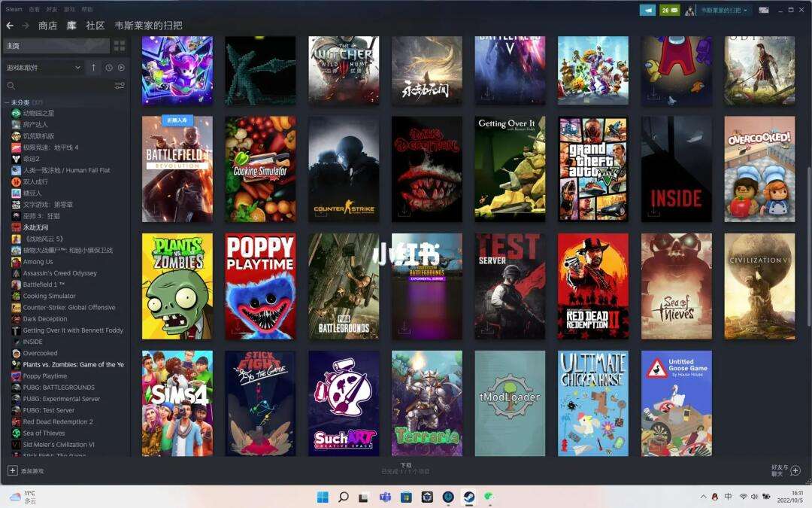This screenshot has width=812, height=508.
Task: Select Poppy Playtime in the sidebar
Action: 45,376
